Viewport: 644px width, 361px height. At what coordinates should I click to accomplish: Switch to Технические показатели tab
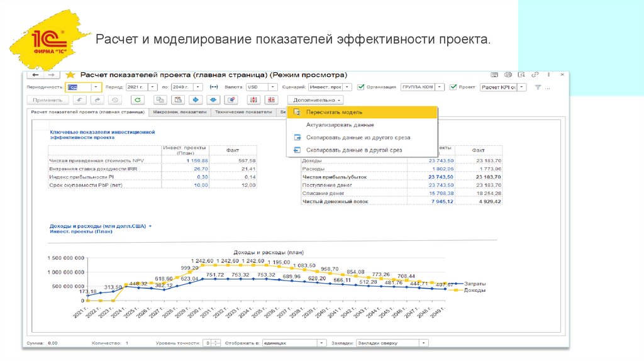pyautogui.click(x=243, y=112)
